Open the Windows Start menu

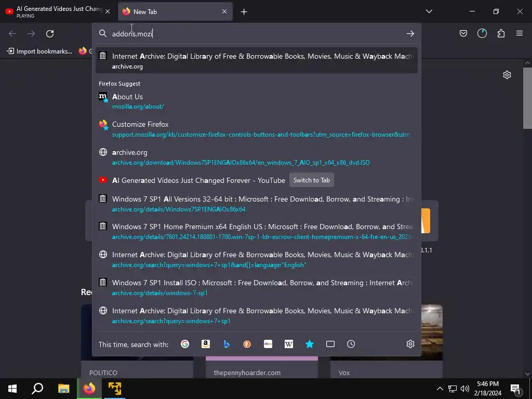coord(12,389)
